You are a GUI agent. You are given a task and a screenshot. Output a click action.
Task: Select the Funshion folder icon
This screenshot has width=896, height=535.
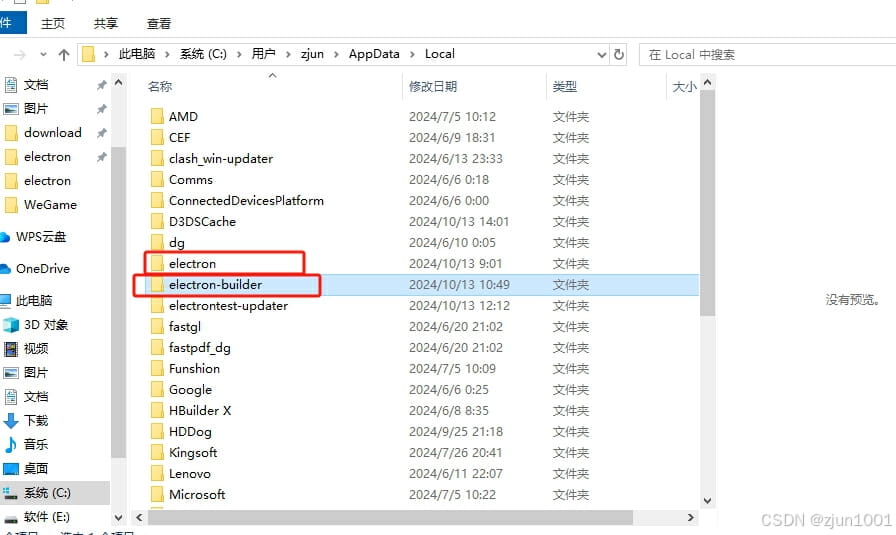(157, 369)
